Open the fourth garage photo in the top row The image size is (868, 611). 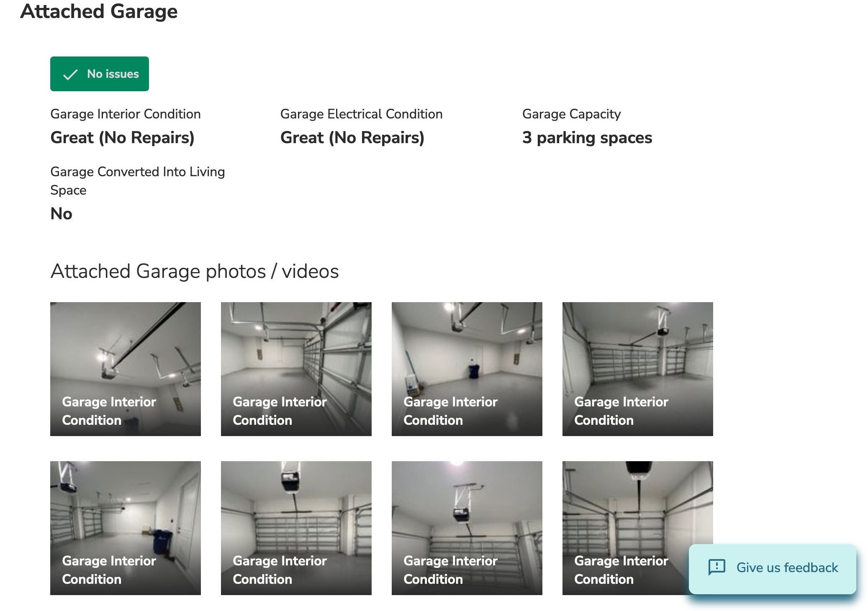pos(638,369)
